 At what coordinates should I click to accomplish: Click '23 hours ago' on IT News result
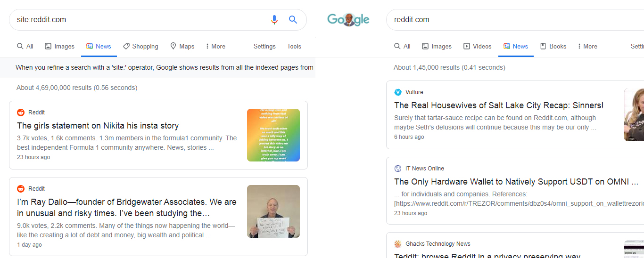[411, 213]
